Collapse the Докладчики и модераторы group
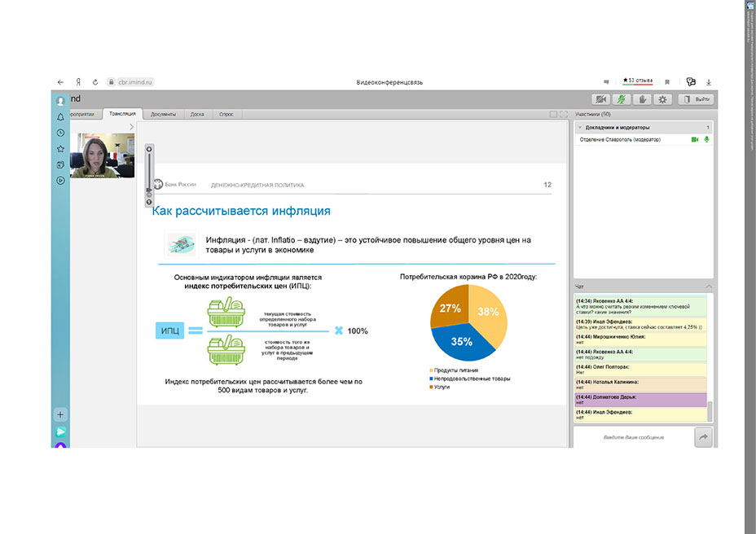Image resolution: width=756 pixels, height=534 pixels. tap(579, 128)
